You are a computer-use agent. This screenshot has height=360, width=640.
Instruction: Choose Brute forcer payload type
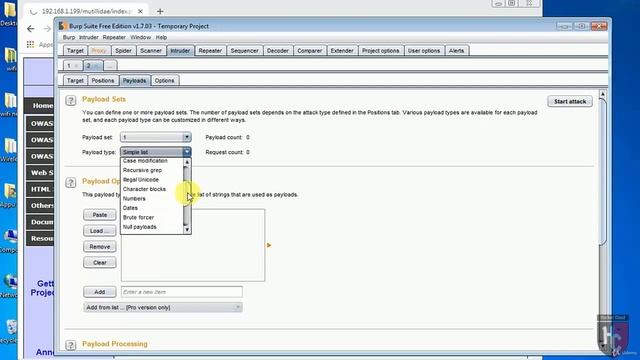[138, 217]
